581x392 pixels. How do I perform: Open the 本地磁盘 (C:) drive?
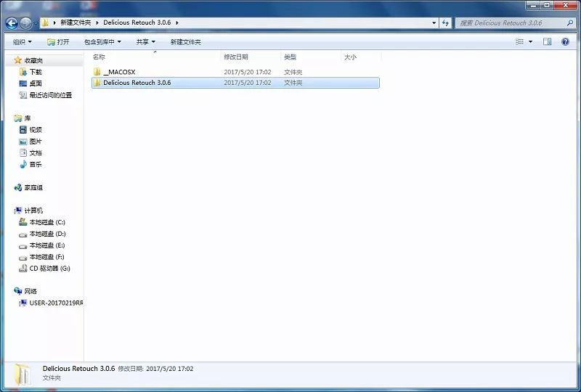[46, 222]
